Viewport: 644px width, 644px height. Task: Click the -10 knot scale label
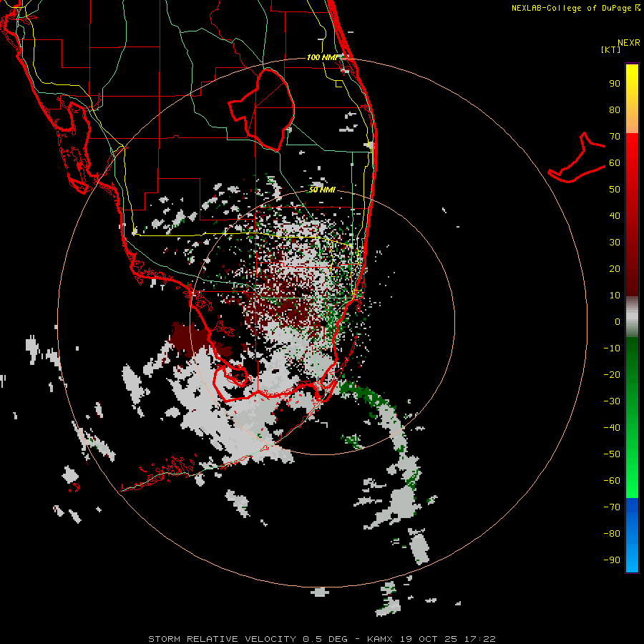pyautogui.click(x=612, y=348)
